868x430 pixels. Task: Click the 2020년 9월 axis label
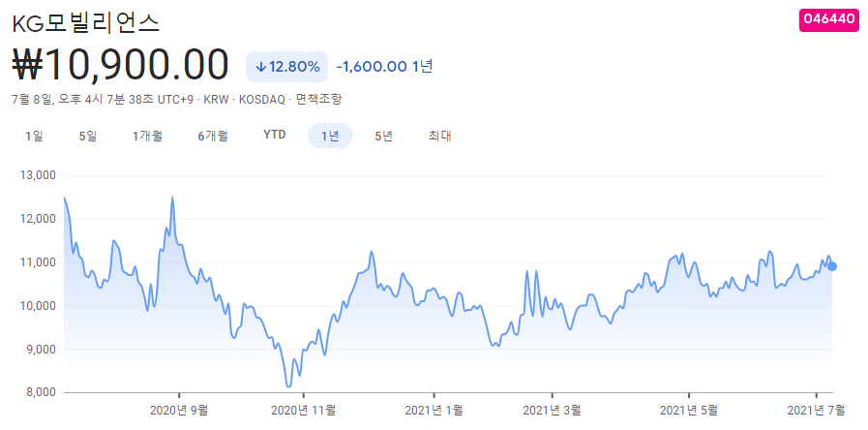click(x=179, y=411)
